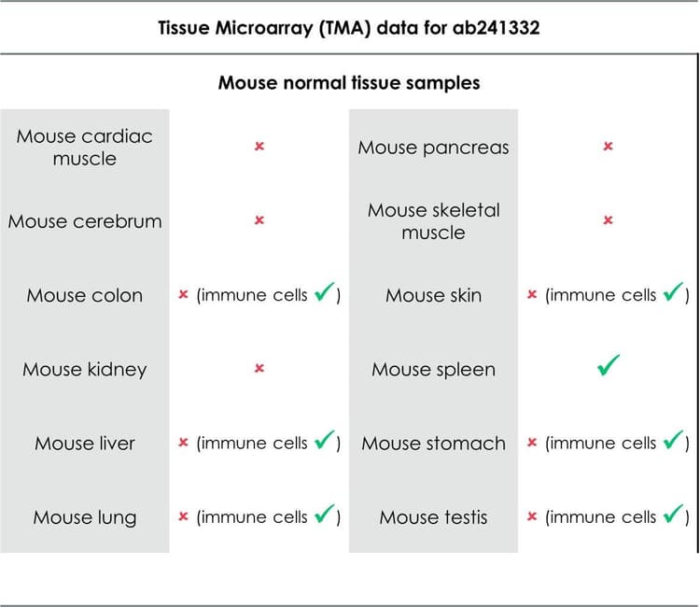Click the green checkmark in Mouse testis row
The image size is (700, 607).
[x=673, y=515]
